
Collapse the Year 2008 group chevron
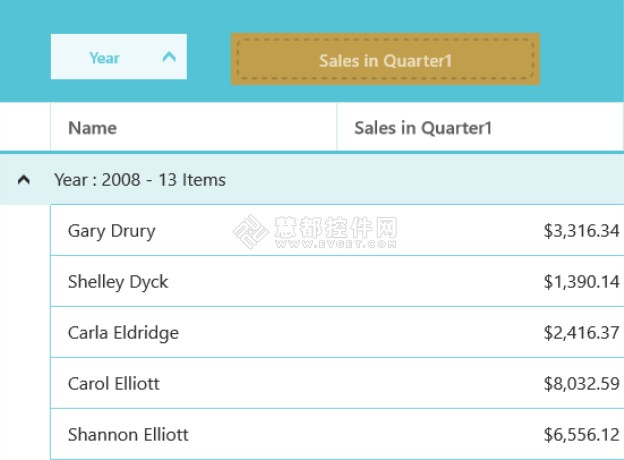tap(24, 180)
